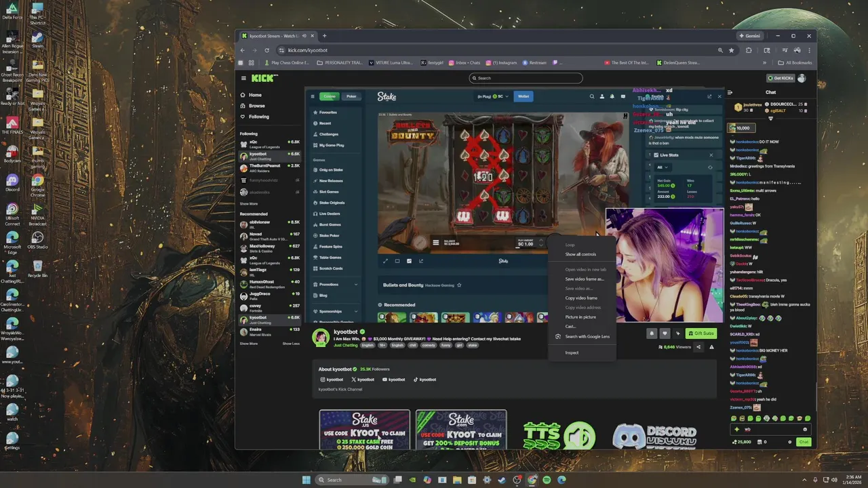Open a new Chrome tab
This screenshot has height=488, width=868.
coord(324,36)
